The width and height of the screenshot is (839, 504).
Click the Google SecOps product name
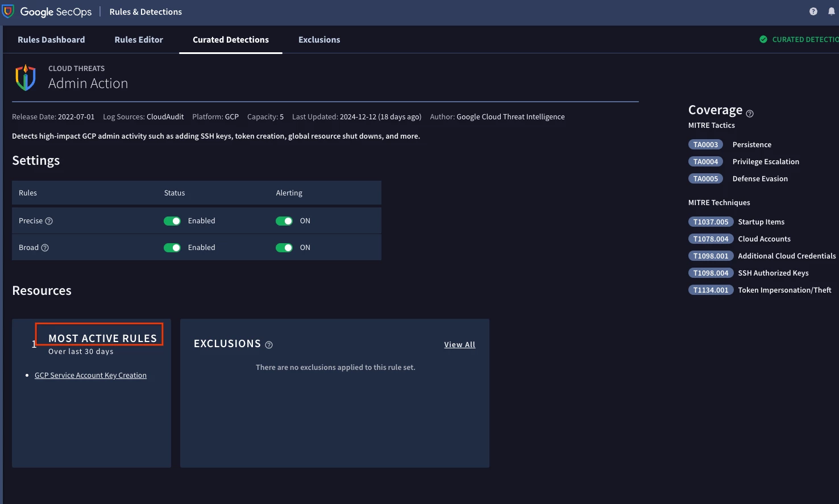point(56,12)
